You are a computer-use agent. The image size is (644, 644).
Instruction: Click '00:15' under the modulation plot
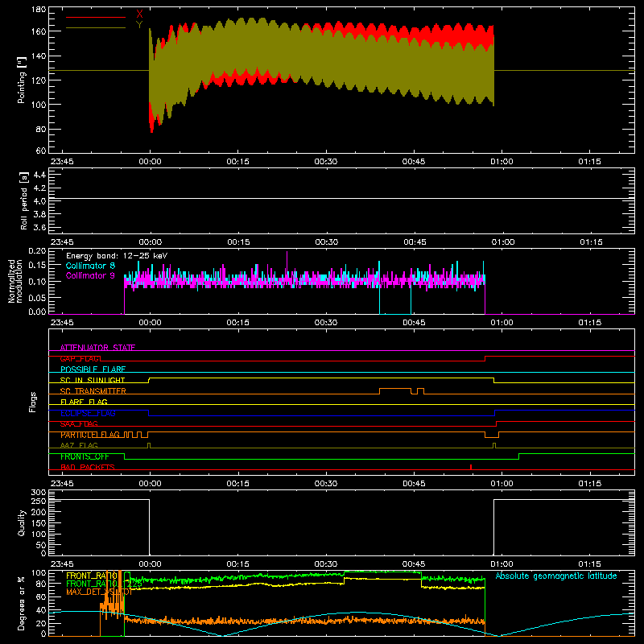237,323
